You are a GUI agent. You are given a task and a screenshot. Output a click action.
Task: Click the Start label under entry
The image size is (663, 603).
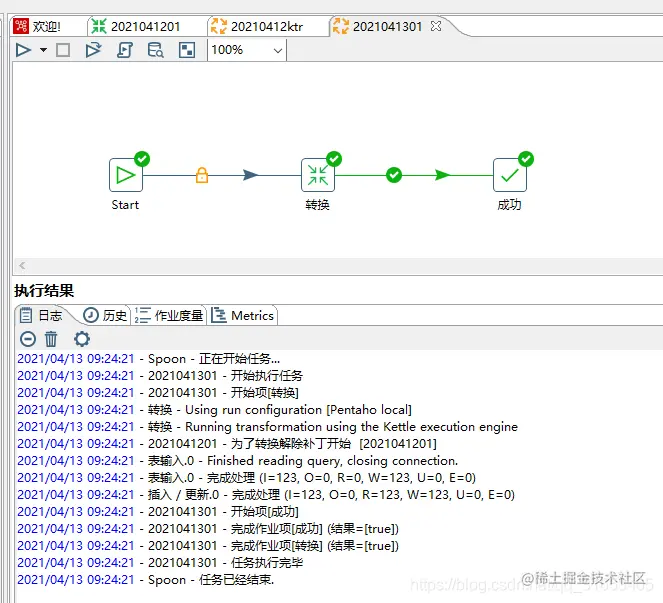[125, 205]
